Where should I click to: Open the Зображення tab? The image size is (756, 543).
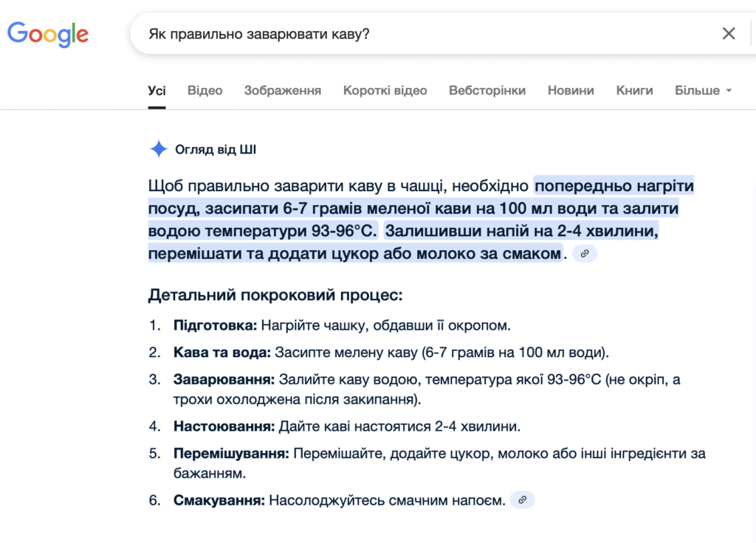tap(283, 91)
